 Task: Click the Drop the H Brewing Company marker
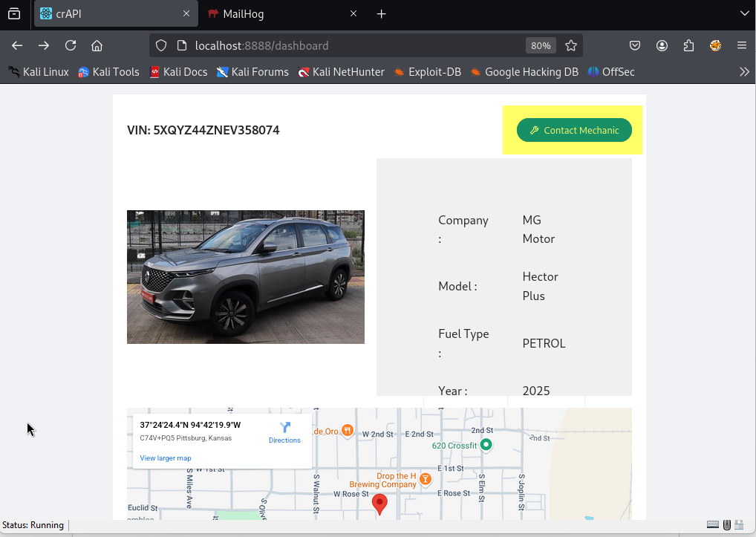click(426, 478)
